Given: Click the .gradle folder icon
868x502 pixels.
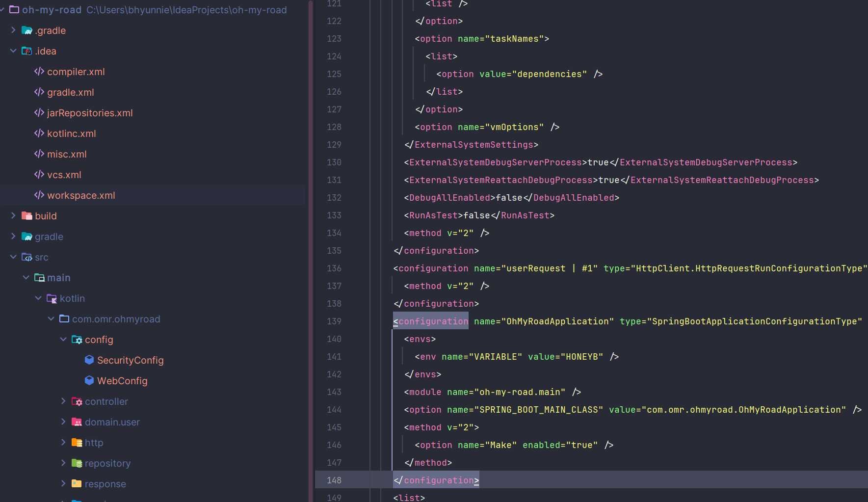Looking at the screenshot, I should (x=27, y=30).
